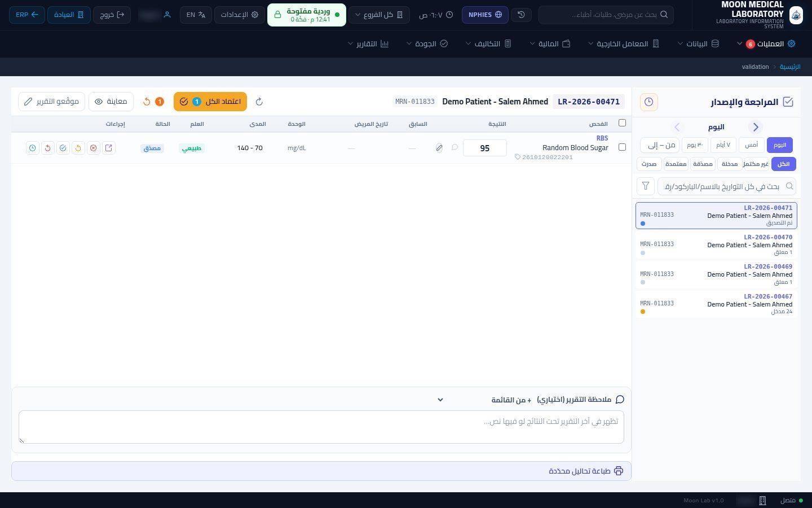Click طباعة تحاليل محدّدة print button
The height and width of the screenshot is (508, 812).
pos(321,471)
